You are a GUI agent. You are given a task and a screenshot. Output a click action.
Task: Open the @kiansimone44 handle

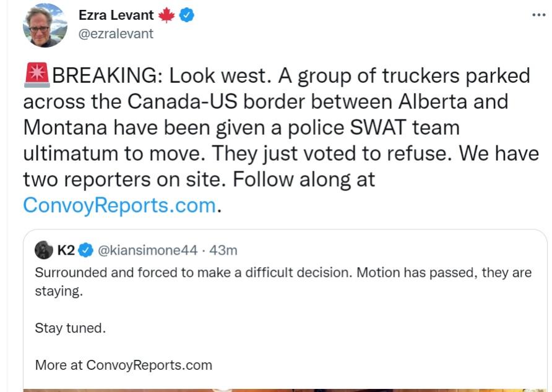pyautogui.click(x=148, y=250)
